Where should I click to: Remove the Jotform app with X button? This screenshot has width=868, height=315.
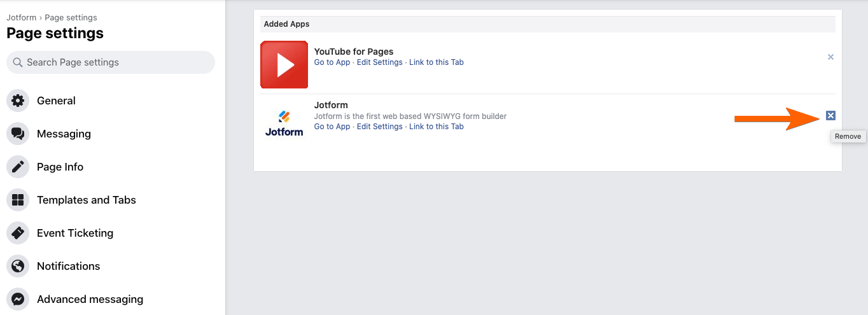830,115
